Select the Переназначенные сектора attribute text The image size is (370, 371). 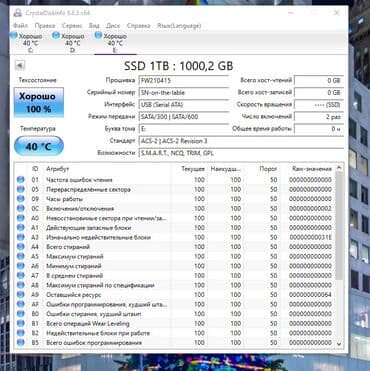(88, 190)
